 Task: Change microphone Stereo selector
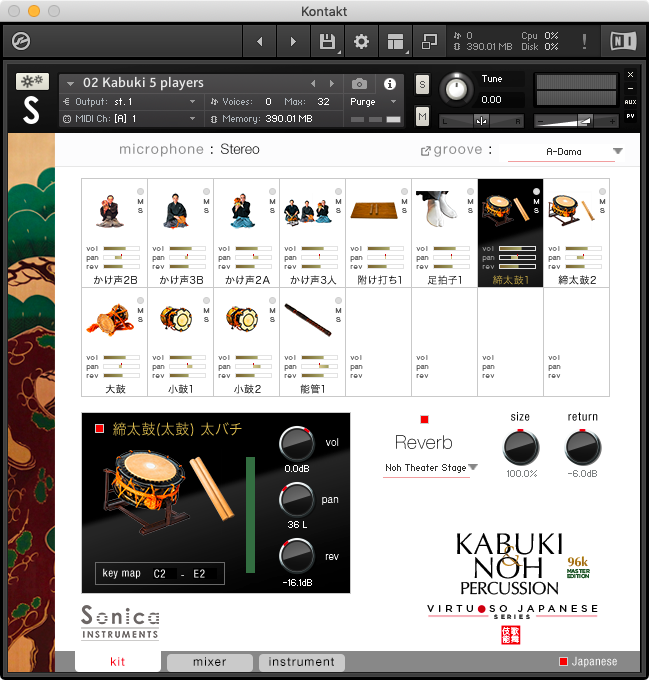click(x=240, y=149)
